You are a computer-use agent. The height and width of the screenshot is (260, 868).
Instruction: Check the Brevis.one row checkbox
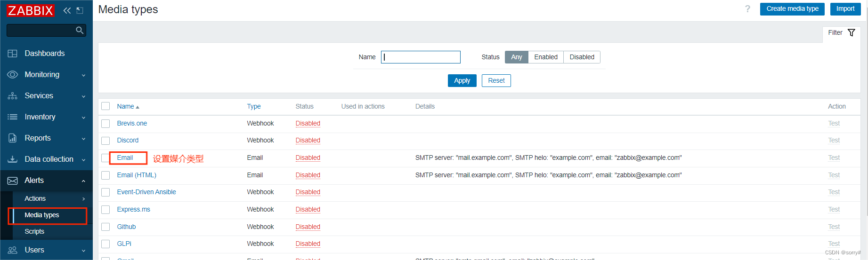pyautogui.click(x=105, y=124)
